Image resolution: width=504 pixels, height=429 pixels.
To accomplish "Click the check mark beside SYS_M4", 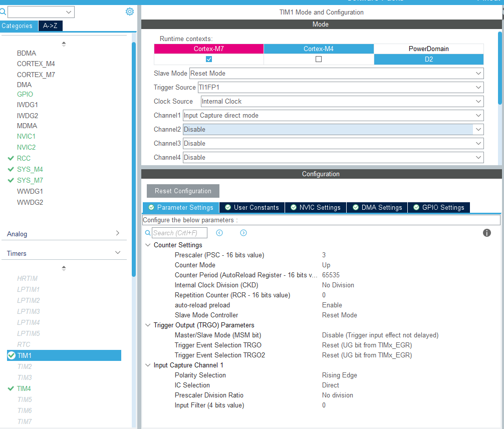I will coord(11,169).
